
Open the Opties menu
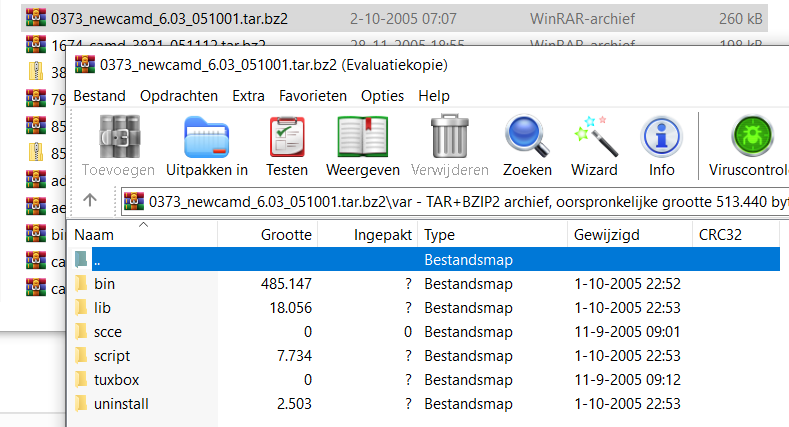[x=382, y=96]
